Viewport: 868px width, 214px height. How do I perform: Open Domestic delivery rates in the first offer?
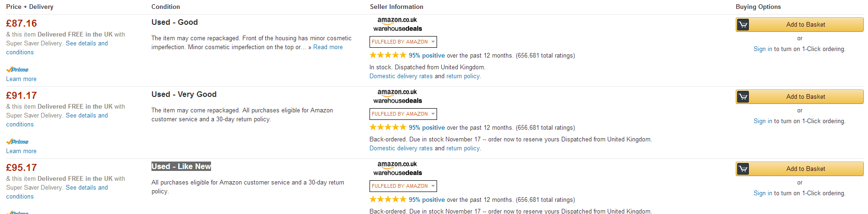click(401, 76)
